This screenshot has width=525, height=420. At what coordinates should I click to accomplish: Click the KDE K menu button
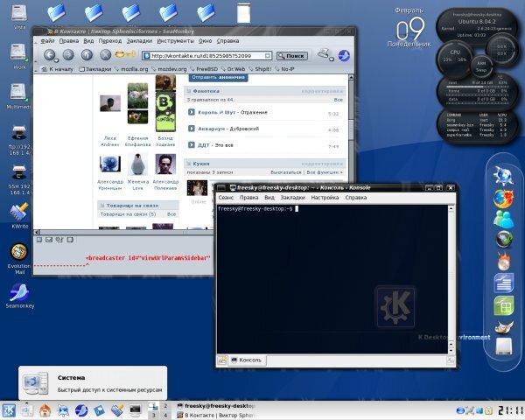point(10,410)
